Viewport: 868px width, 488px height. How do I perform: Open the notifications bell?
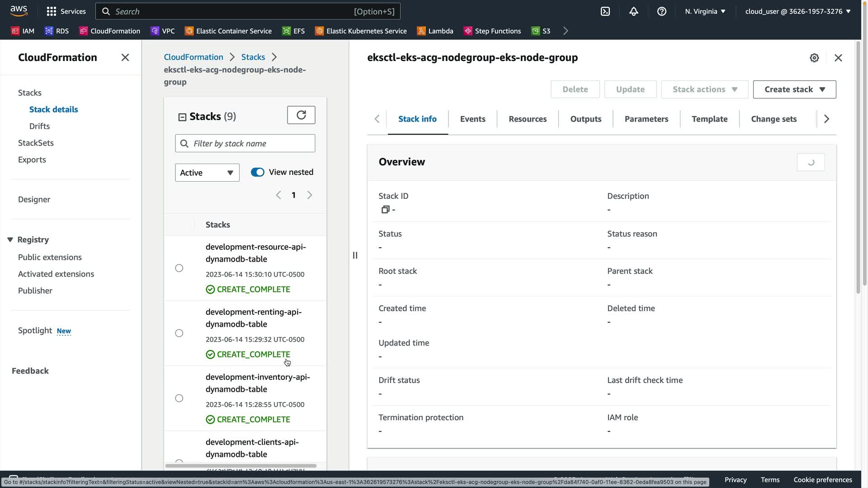click(x=633, y=11)
